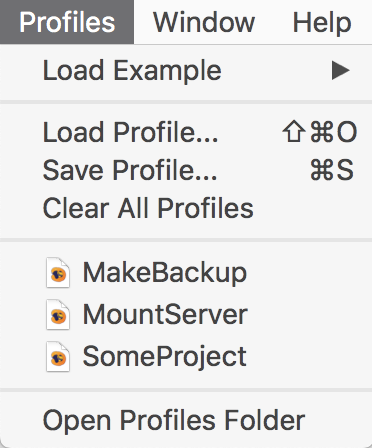Click the ⌘S shortcut beside Save Profile
The height and width of the screenshot is (448, 372).
pyautogui.click(x=332, y=170)
